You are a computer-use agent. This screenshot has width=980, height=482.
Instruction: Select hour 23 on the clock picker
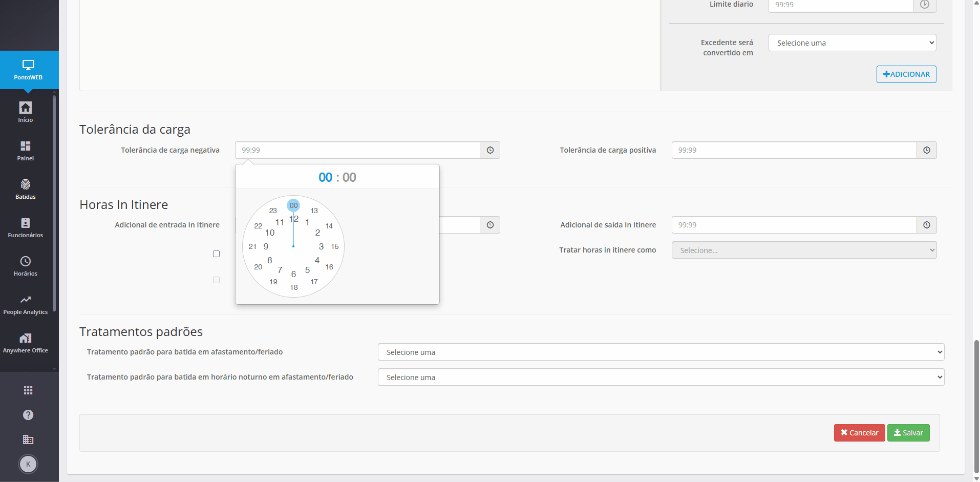273,211
